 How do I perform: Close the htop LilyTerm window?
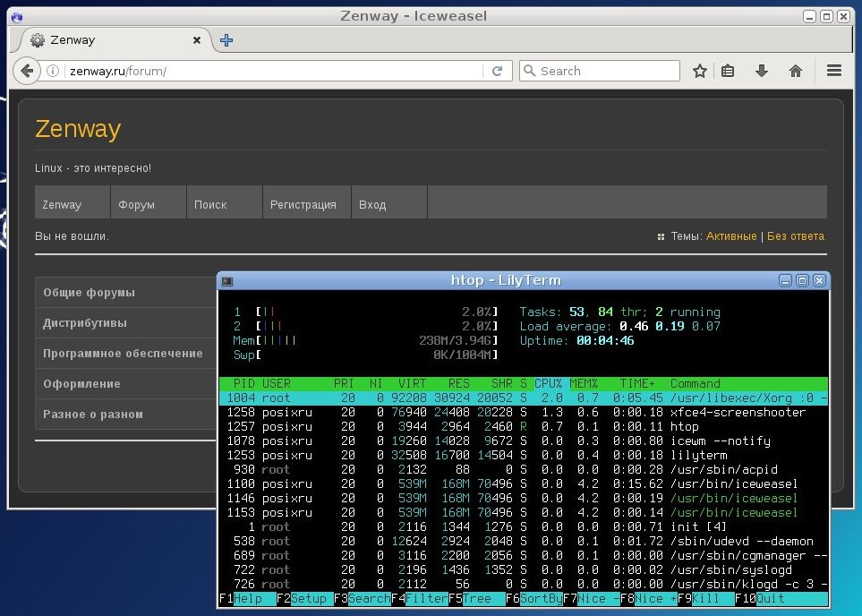tap(819, 281)
